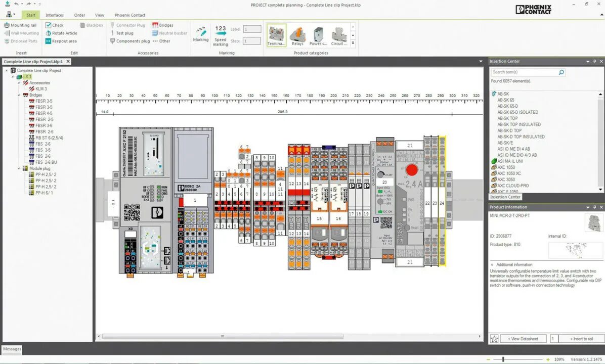Viewport: 605px width, 364px height.
Task: Click the Insertion Center list scrollbar
Action: point(600,142)
